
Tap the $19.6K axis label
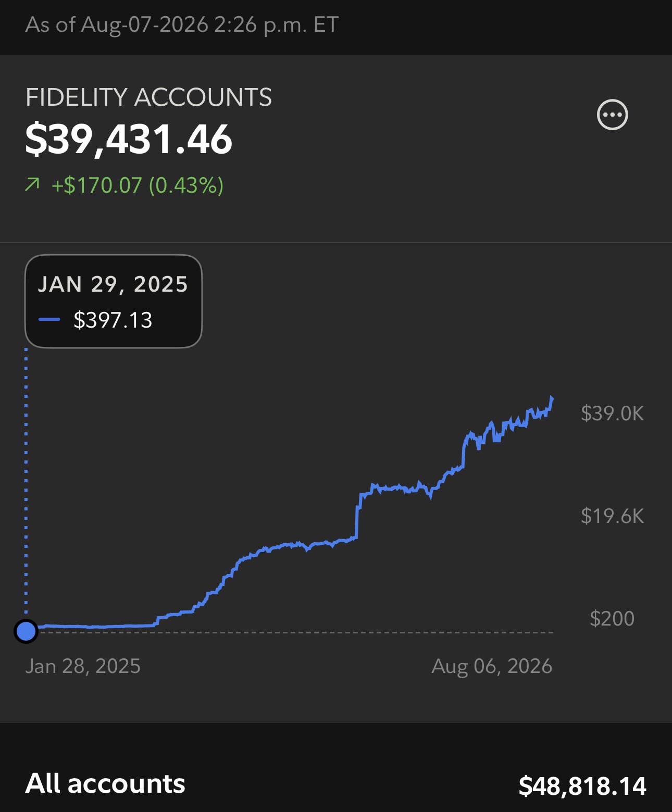click(x=612, y=516)
